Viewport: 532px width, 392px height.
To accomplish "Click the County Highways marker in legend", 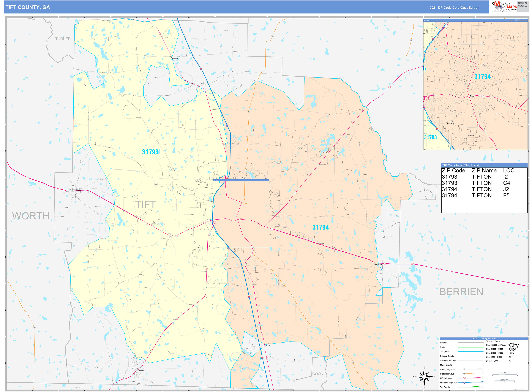I will [464, 369].
